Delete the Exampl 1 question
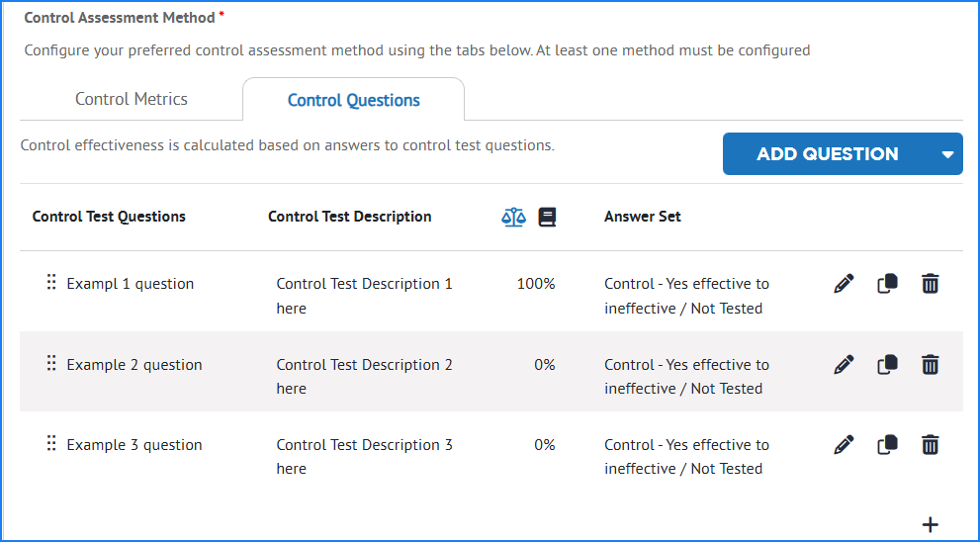The image size is (980, 542). click(x=930, y=284)
